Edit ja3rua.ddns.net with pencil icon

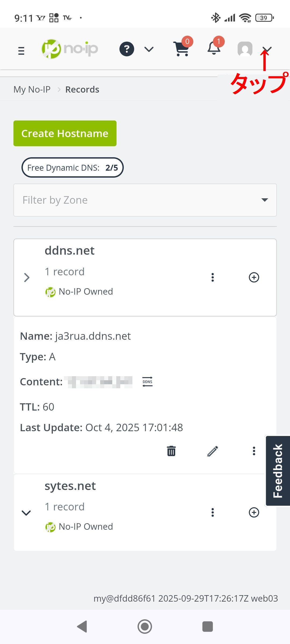[212, 451]
